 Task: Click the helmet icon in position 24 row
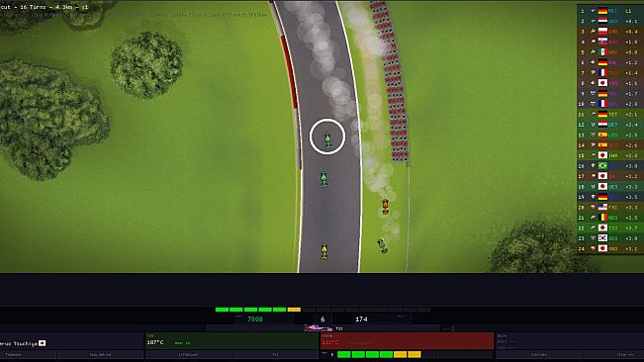coord(593,248)
